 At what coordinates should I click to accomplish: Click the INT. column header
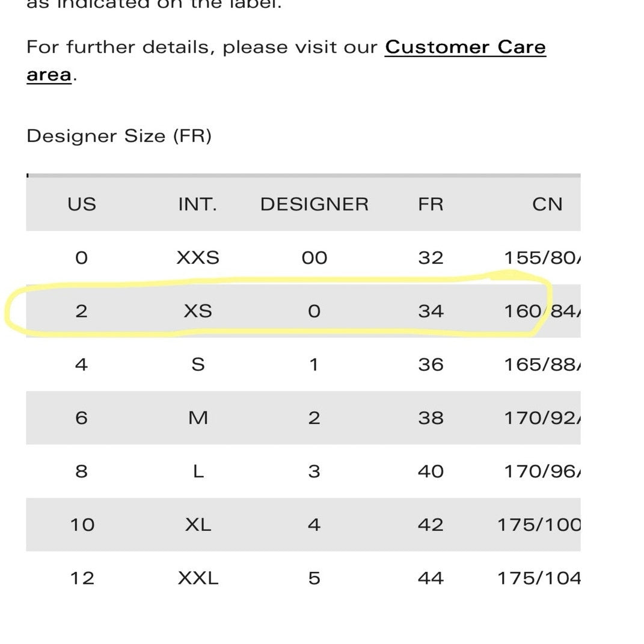click(198, 204)
